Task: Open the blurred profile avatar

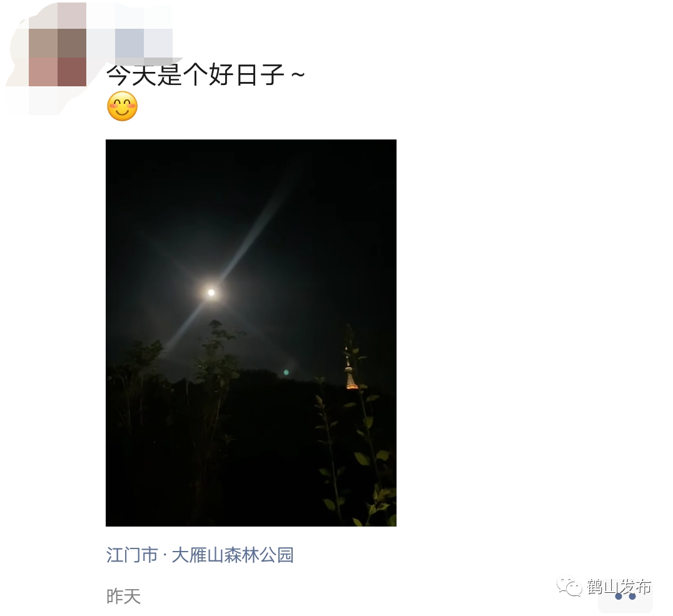Action: point(58,58)
